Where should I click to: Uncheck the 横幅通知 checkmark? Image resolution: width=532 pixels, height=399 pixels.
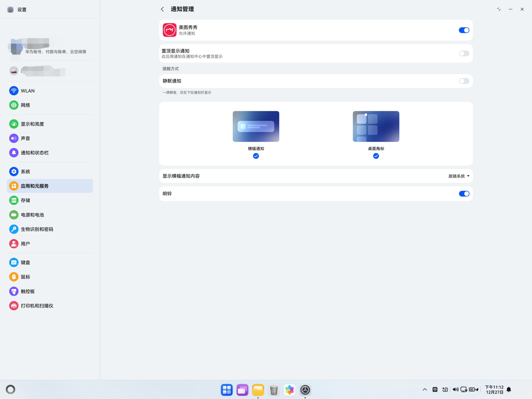click(256, 156)
